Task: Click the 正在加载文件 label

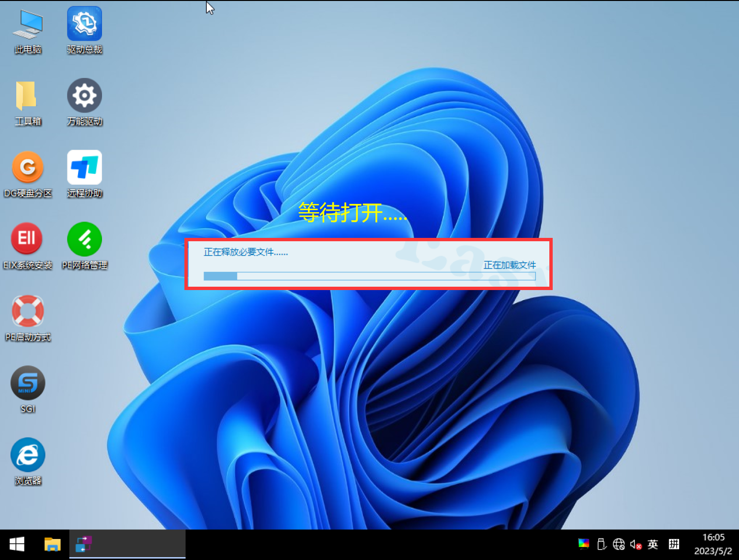Action: click(510, 265)
